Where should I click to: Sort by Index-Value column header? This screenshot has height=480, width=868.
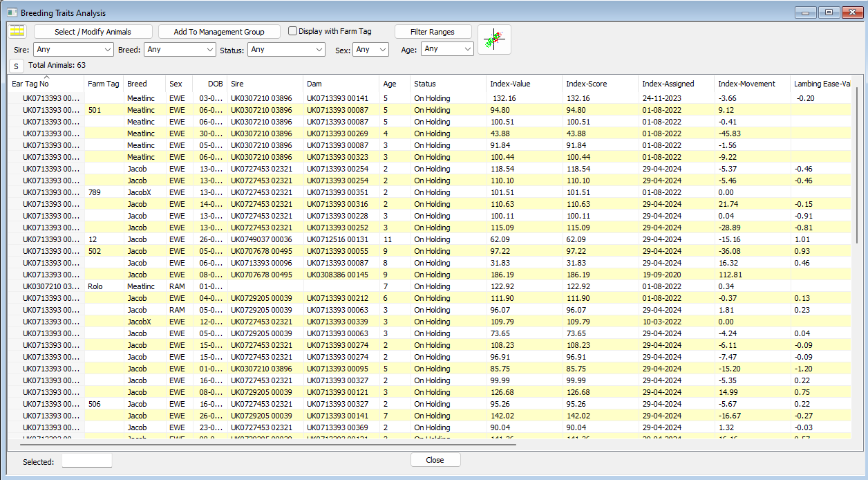(524, 84)
